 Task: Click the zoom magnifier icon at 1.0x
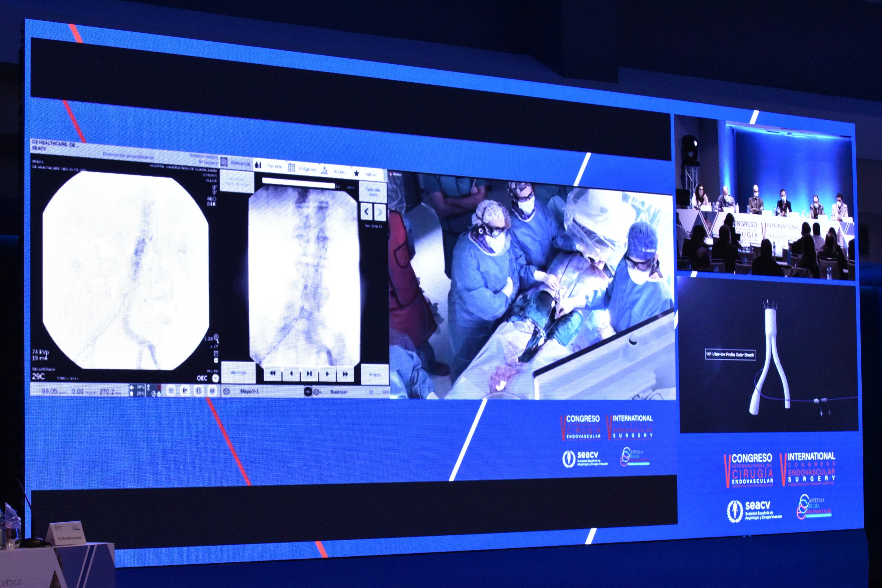[216, 338]
